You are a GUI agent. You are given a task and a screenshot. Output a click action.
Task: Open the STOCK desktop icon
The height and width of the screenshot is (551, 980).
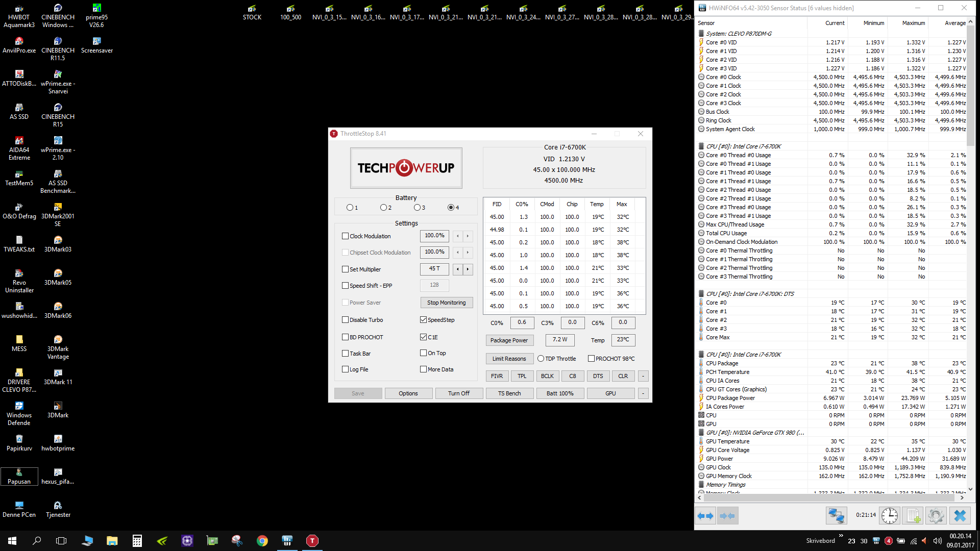click(x=252, y=13)
